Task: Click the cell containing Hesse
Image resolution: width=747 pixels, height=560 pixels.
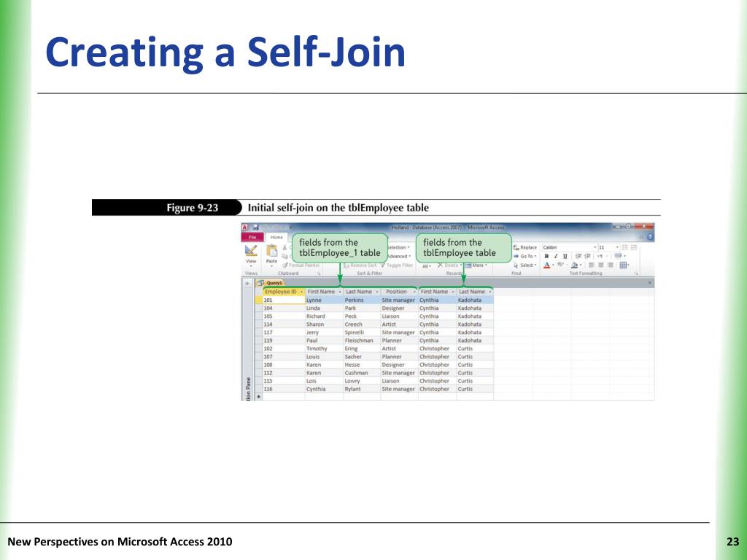Action: 362,365
